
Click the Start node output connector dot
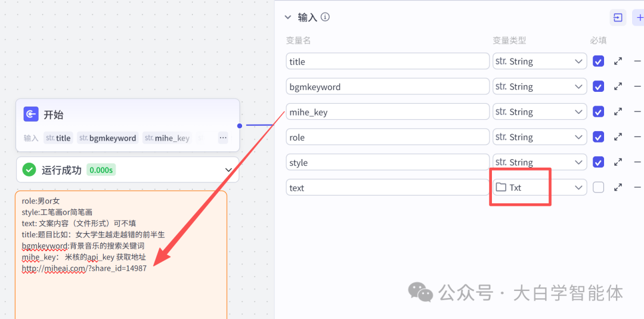click(240, 125)
